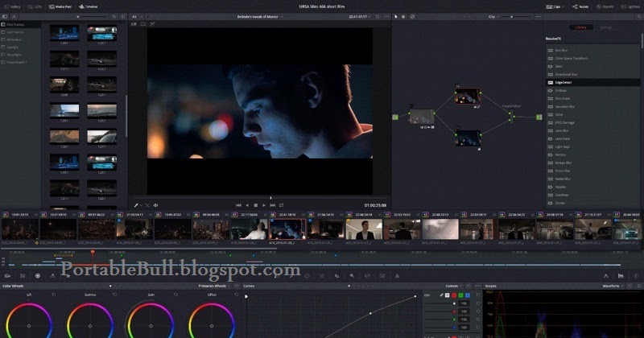
Task: Select the Box Blur effect
Action: (x=592, y=50)
